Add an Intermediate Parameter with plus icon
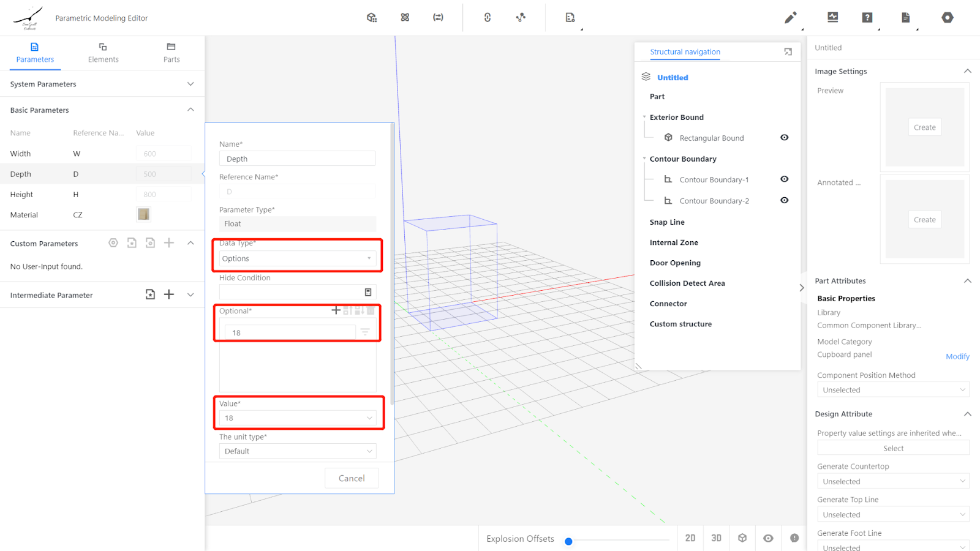This screenshot has width=980, height=551. tap(169, 294)
